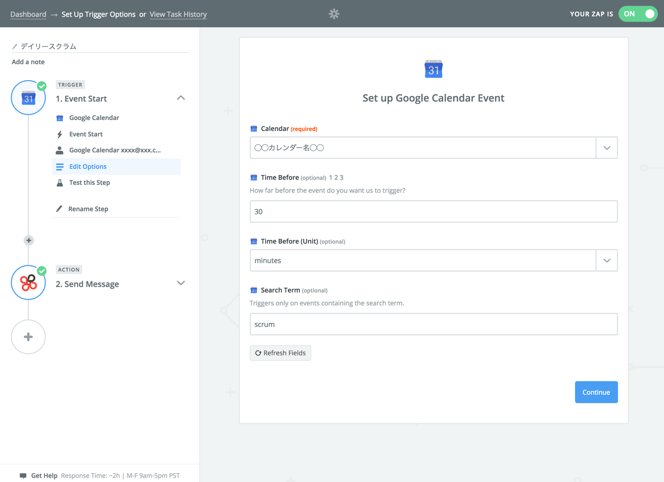
Task: Click the list icon beside Edit Options
Action: tap(60, 166)
